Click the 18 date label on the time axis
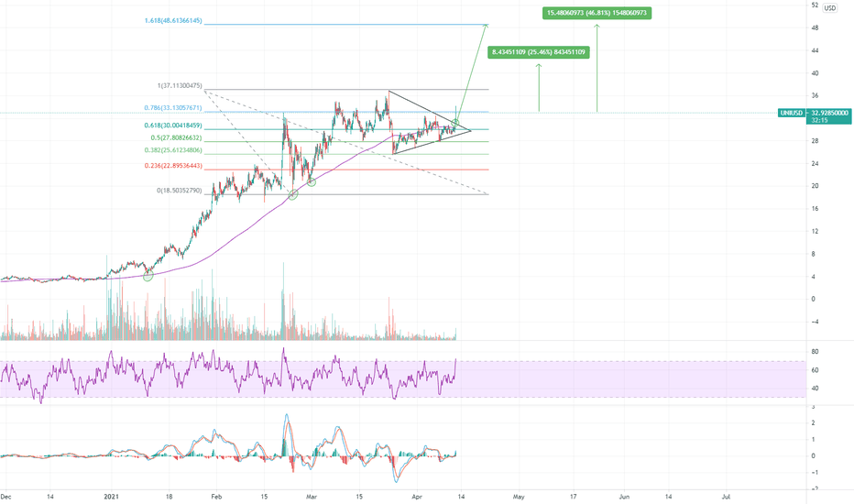 [169, 497]
